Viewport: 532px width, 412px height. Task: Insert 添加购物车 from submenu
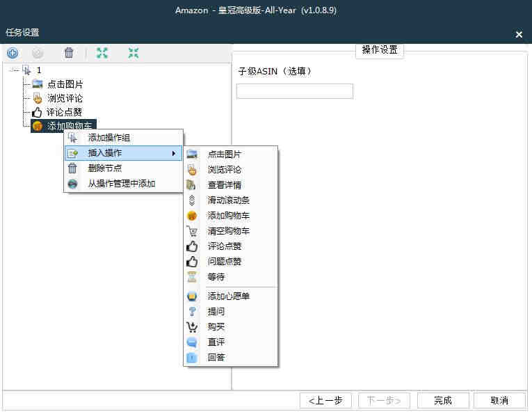click(231, 215)
